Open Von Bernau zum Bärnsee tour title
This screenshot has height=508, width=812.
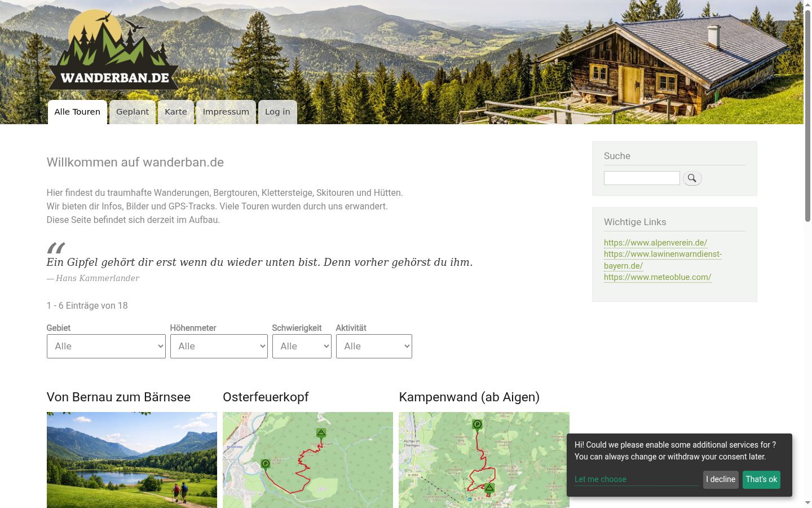[118, 397]
